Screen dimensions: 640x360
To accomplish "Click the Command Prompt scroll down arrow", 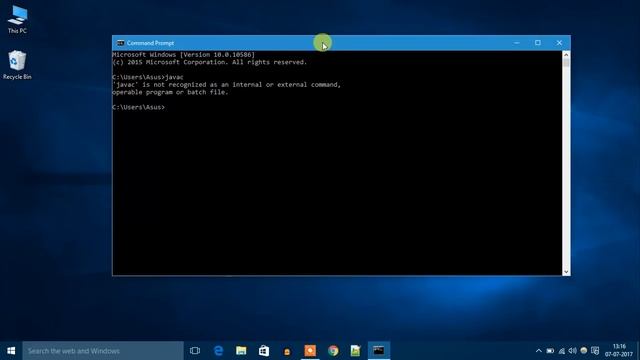I will tap(566, 272).
